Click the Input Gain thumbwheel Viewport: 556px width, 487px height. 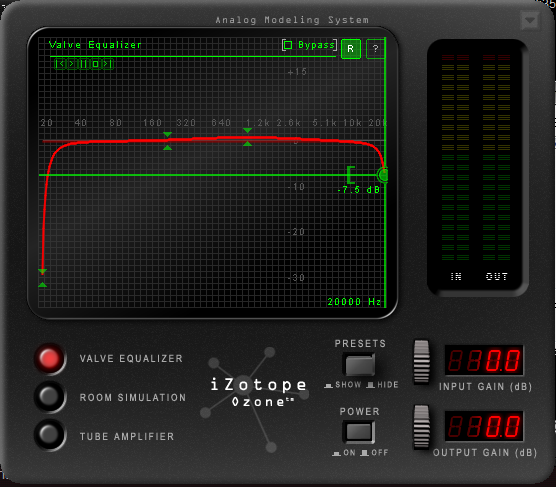click(422, 362)
